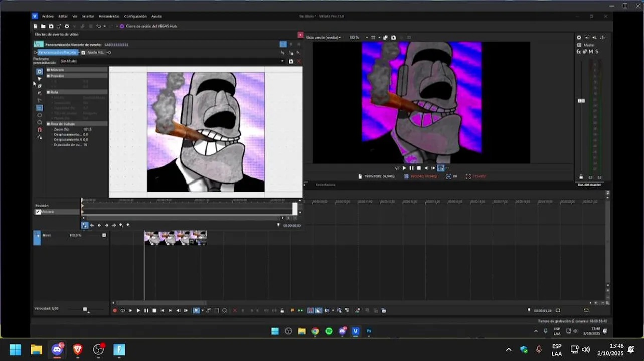Toggle the Máscara keyframe row checkbox
This screenshot has height=361, width=644.
(38, 212)
